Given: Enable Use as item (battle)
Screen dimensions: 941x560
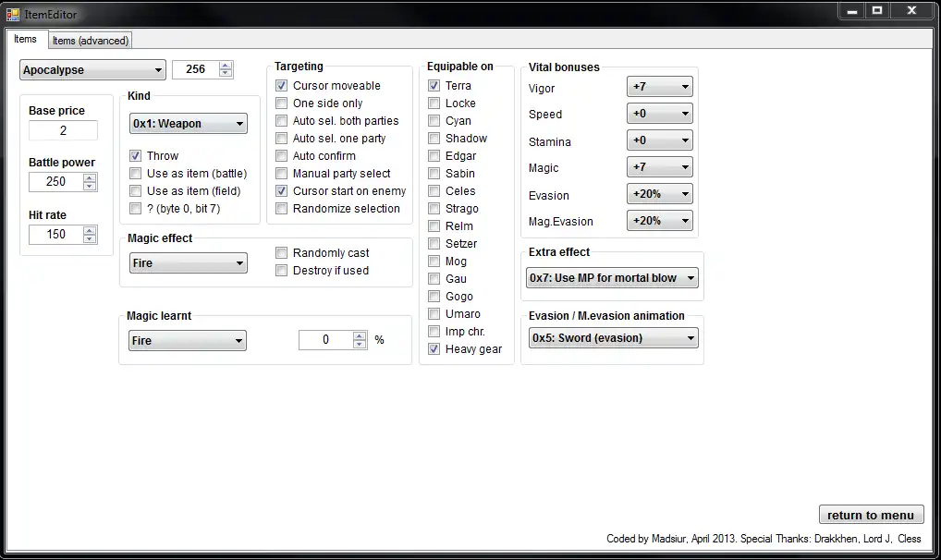Looking at the screenshot, I should click(136, 174).
